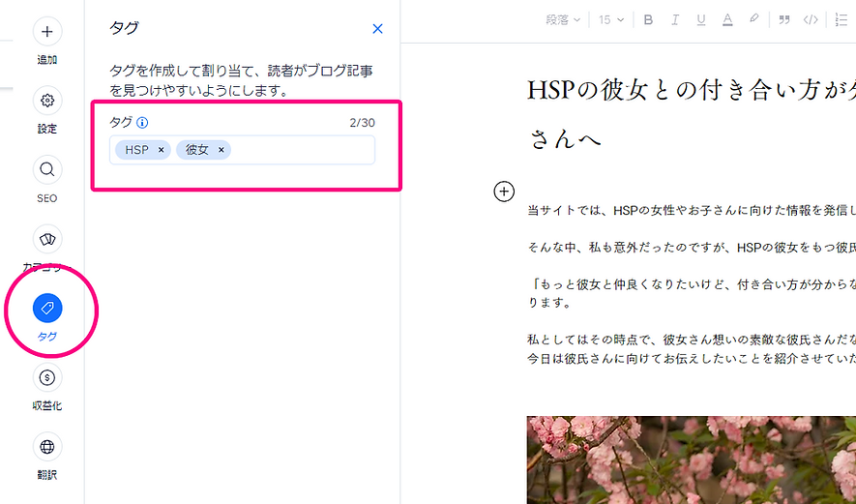This screenshot has width=856, height=504.
Task: Insert a code snippet
Action: pos(811,20)
